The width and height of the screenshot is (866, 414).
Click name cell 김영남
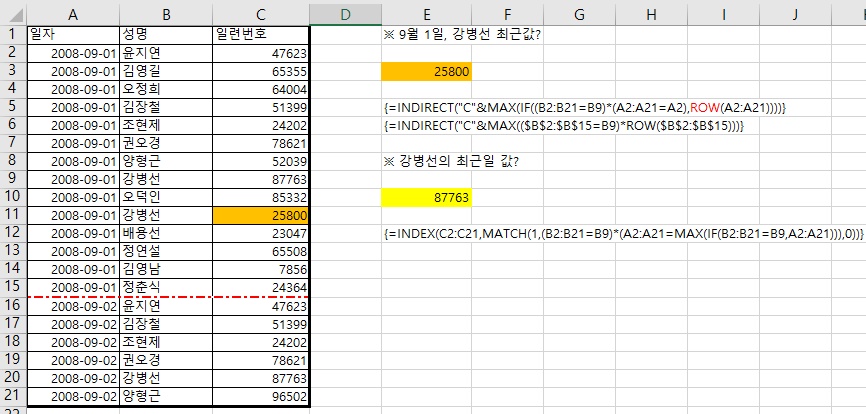pyautogui.click(x=165, y=269)
